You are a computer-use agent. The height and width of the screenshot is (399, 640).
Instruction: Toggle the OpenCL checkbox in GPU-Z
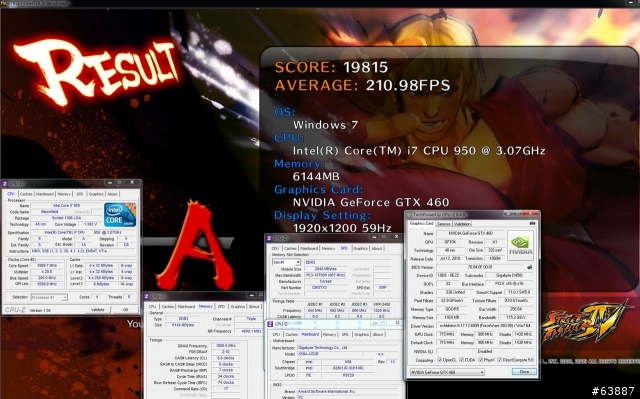tap(440, 360)
